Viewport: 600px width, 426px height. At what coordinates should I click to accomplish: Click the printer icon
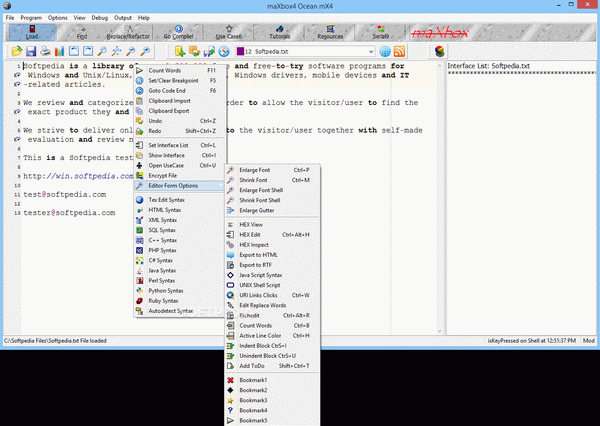point(45,51)
